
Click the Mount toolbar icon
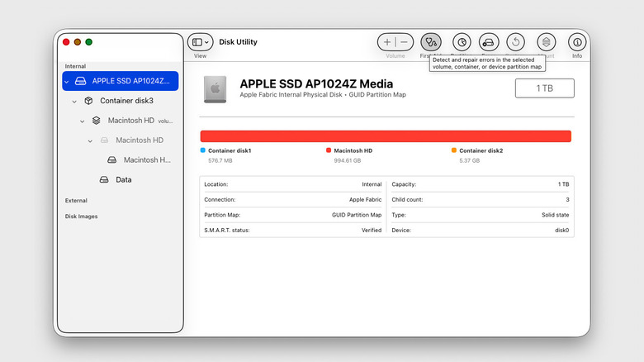pyautogui.click(x=547, y=42)
